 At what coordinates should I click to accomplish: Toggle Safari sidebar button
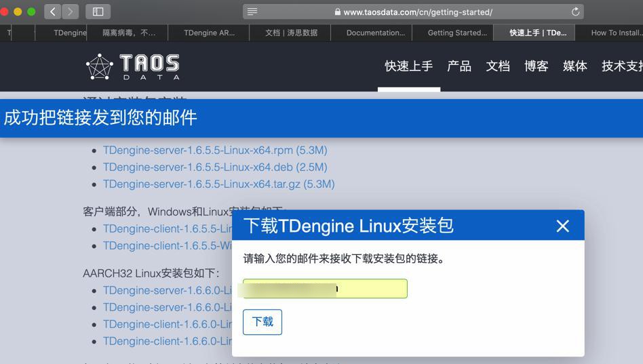pyautogui.click(x=98, y=12)
